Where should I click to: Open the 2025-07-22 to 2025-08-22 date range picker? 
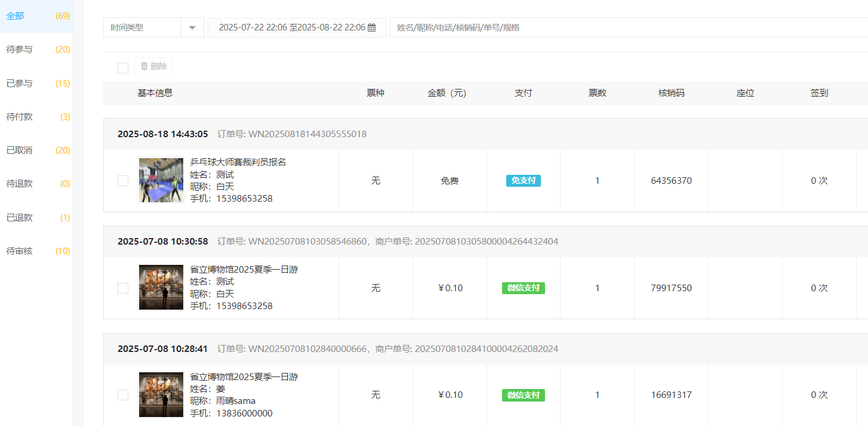tap(297, 27)
